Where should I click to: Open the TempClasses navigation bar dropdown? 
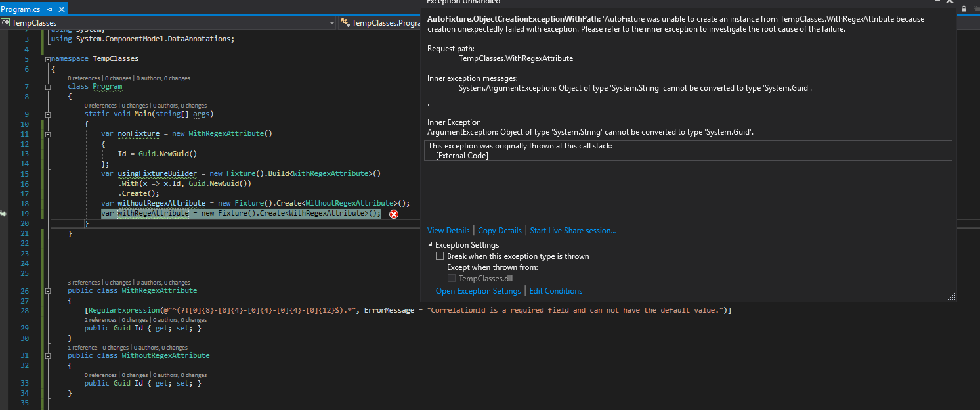click(332, 22)
